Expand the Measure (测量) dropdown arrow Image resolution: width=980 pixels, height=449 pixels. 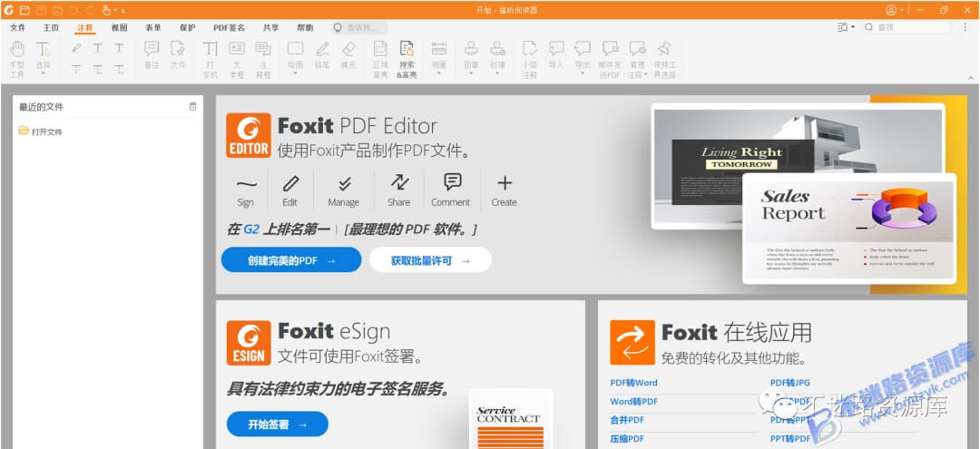coord(439,73)
